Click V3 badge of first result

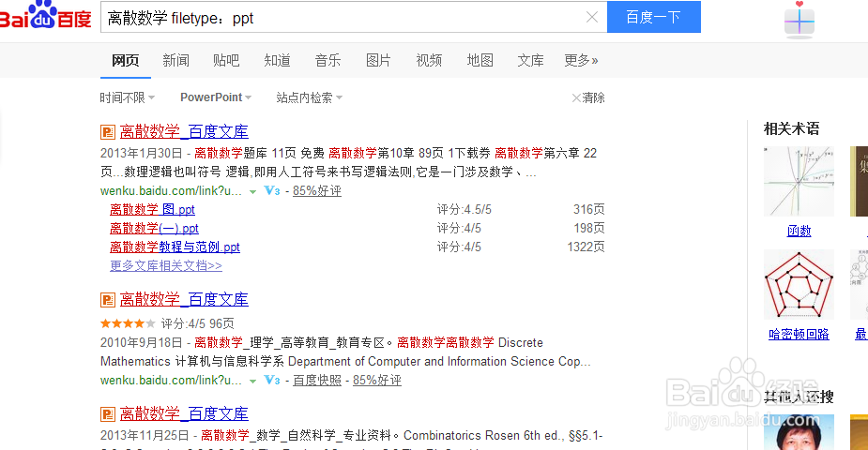pyautogui.click(x=272, y=190)
